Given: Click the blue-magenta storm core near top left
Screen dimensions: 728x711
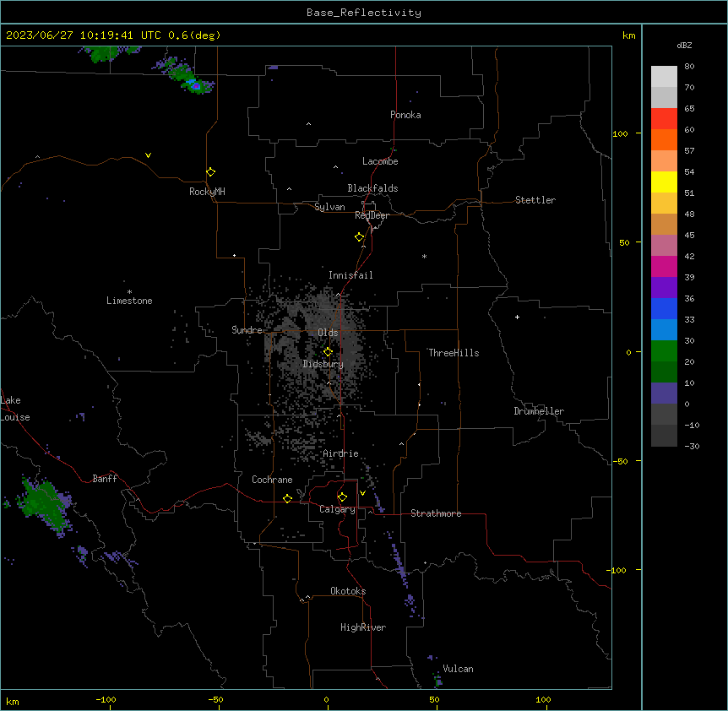Looking at the screenshot, I should point(195,85).
